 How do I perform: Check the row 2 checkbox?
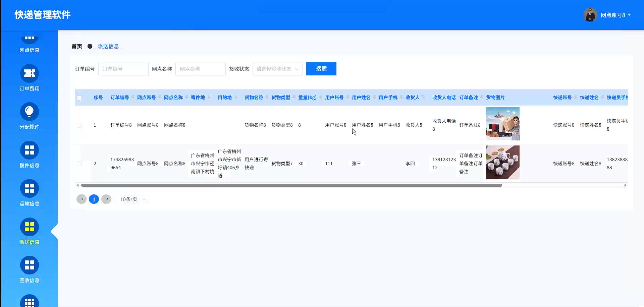click(79, 164)
